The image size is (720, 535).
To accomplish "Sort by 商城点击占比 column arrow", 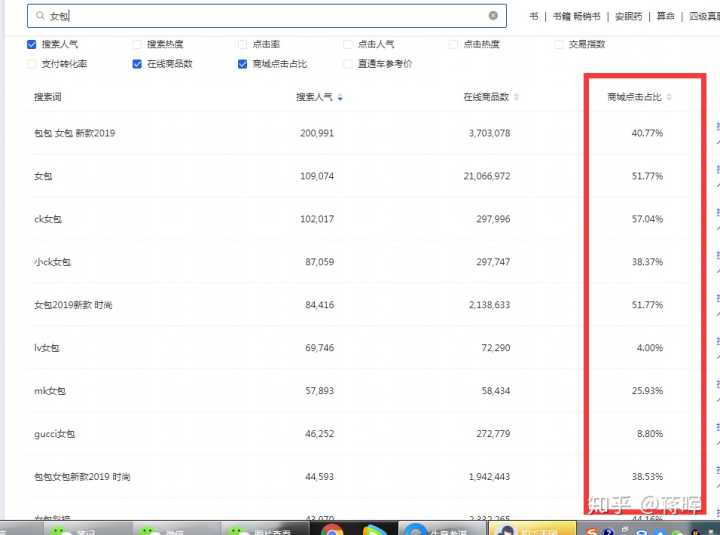I will click(x=669, y=98).
